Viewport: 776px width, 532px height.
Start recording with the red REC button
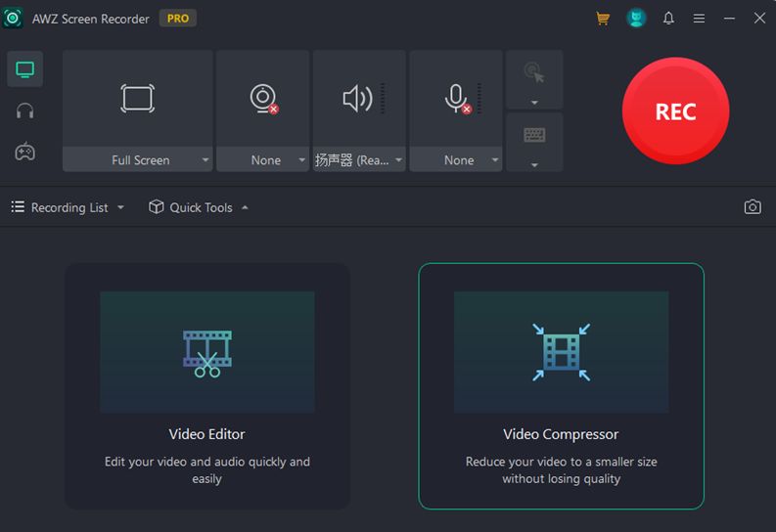(675, 111)
